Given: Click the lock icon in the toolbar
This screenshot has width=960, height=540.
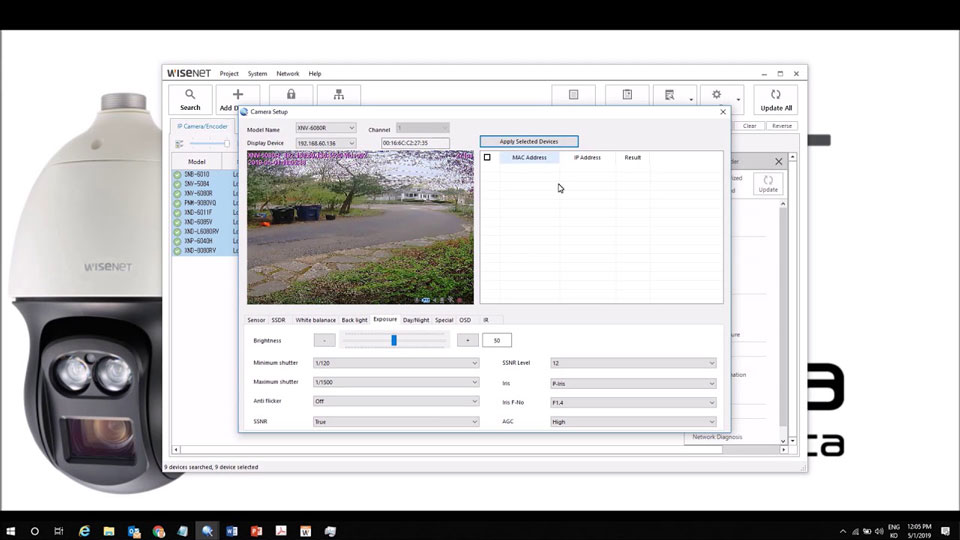Looking at the screenshot, I should (291, 95).
